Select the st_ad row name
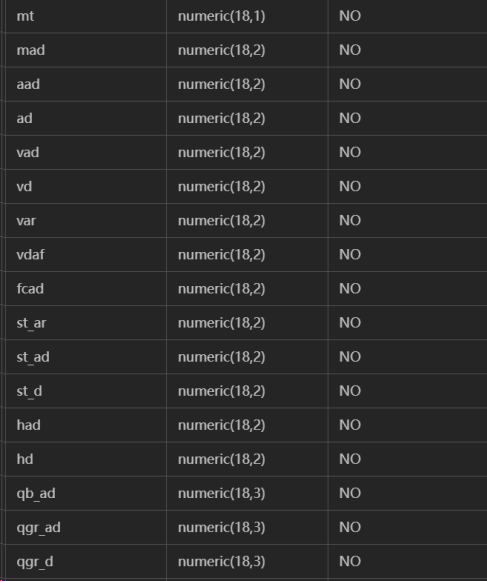487x581 pixels. point(33,357)
